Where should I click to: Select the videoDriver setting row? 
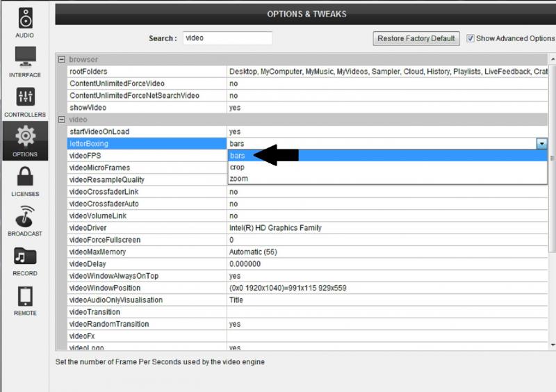[307, 228]
